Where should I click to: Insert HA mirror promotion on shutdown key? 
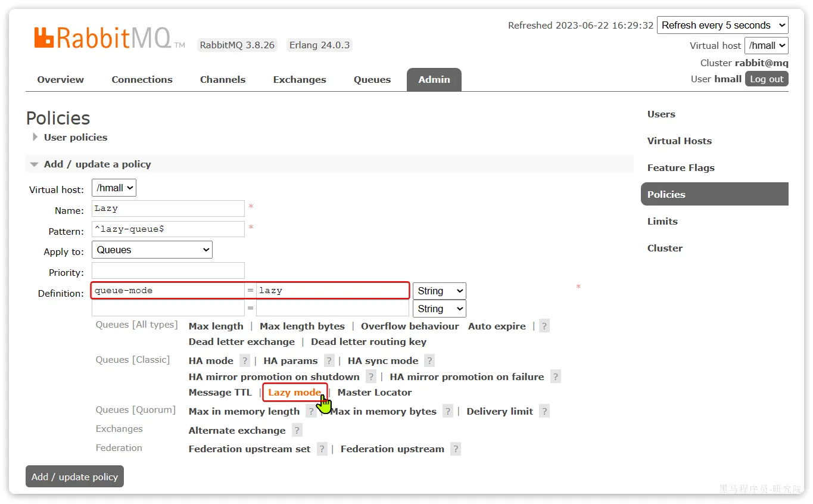coord(274,377)
